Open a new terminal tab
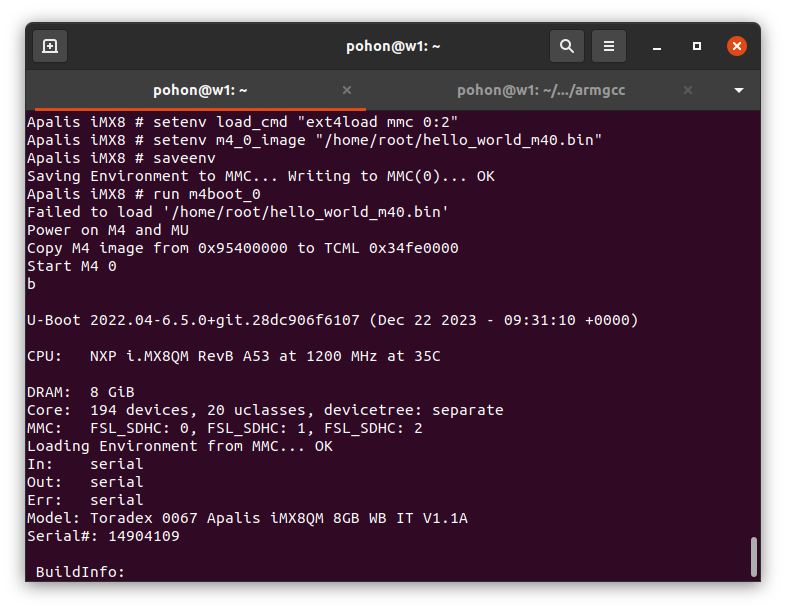 (50, 46)
